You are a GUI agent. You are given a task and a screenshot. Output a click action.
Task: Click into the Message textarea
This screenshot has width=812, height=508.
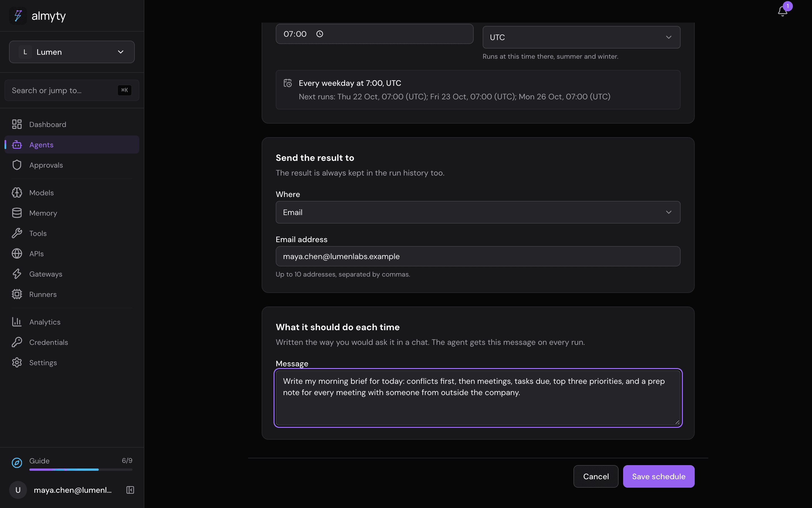click(x=478, y=398)
